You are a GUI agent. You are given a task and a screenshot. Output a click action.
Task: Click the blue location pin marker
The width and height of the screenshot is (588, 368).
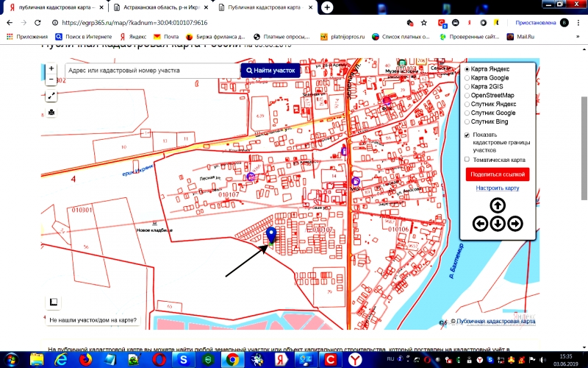[x=270, y=235]
